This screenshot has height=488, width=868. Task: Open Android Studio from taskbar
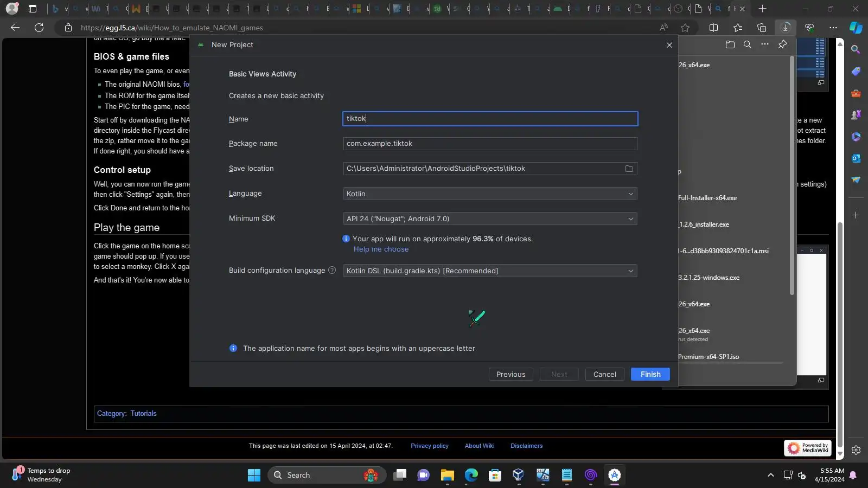pyautogui.click(x=614, y=475)
